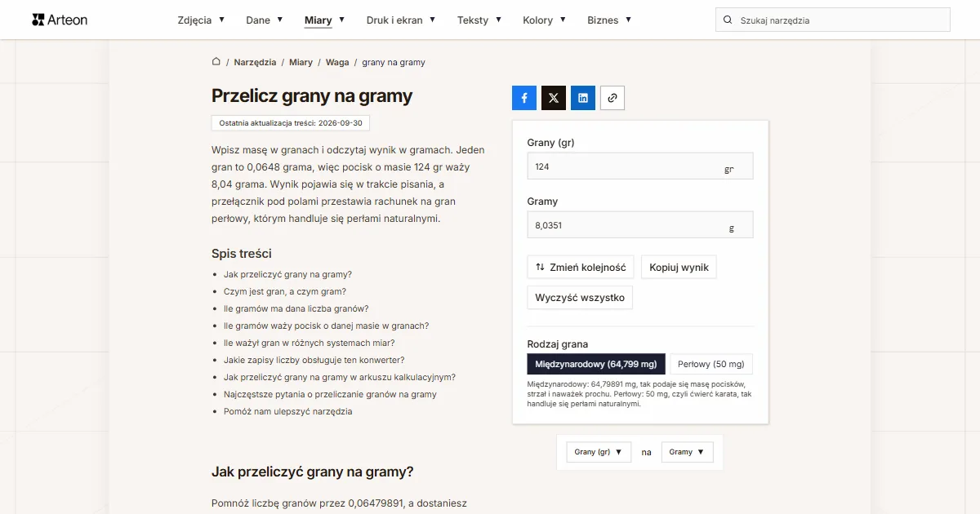Image resolution: width=980 pixels, height=514 pixels.
Task: Go to Najczęstsze pytania o przeliczanie granów
Action: pyautogui.click(x=330, y=394)
